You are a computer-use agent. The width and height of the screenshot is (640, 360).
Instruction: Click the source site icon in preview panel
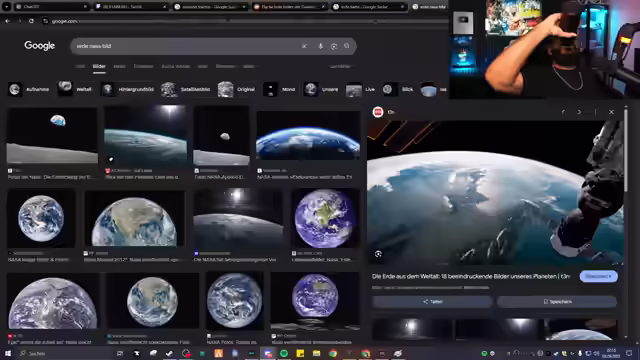(378, 112)
